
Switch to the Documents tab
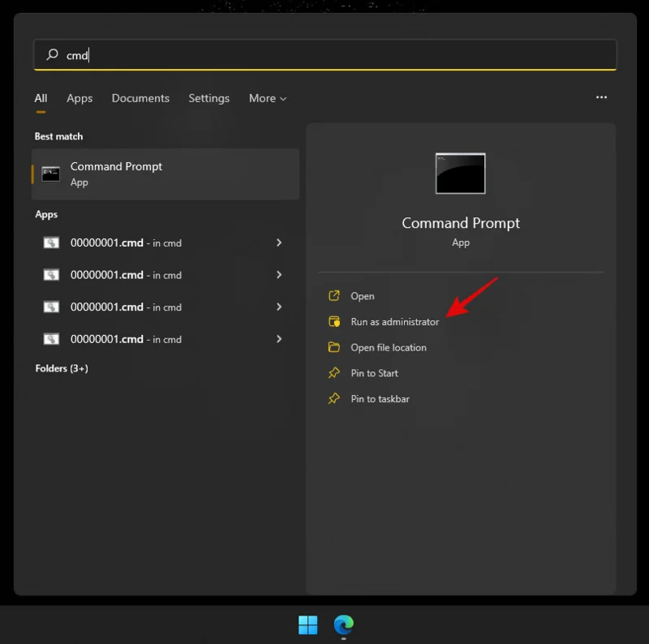[x=140, y=98]
